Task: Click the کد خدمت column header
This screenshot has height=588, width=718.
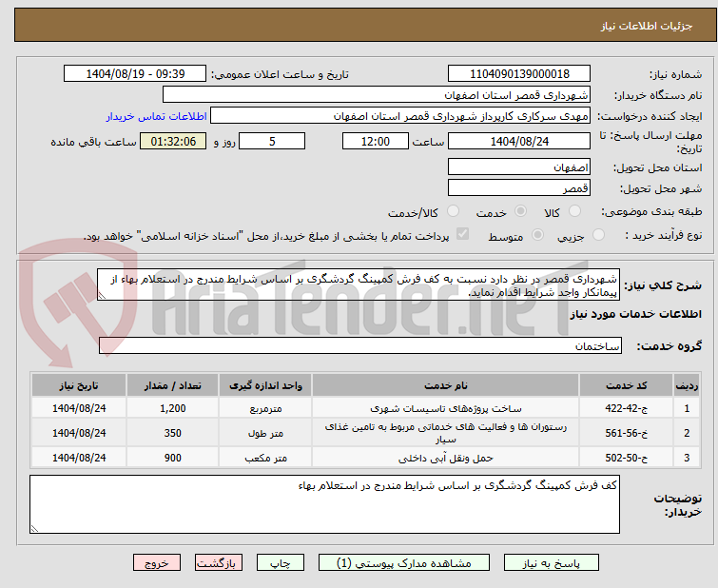Action: (626, 385)
